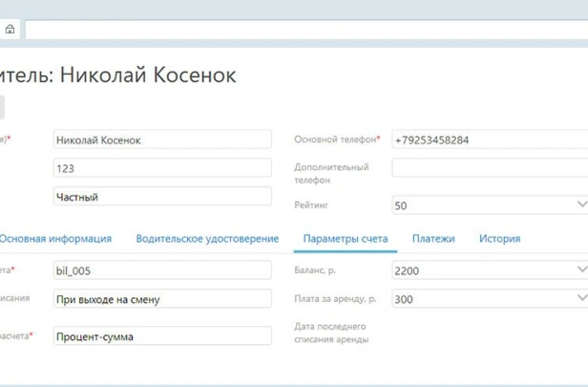Go to the Платежи tab
Viewport: 588px width, 387px height.
pos(433,239)
